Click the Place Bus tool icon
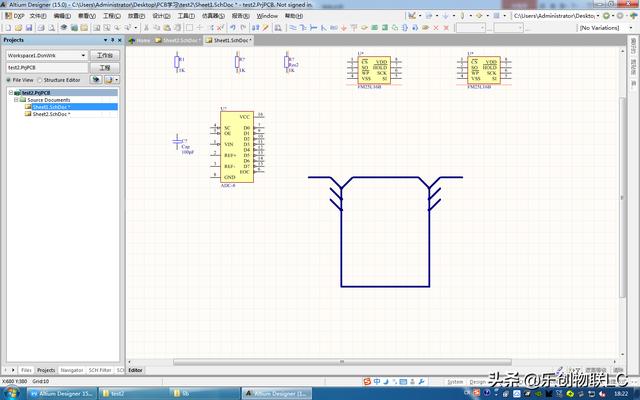The height and width of the screenshot is (400, 640). pyautogui.click(x=303, y=28)
